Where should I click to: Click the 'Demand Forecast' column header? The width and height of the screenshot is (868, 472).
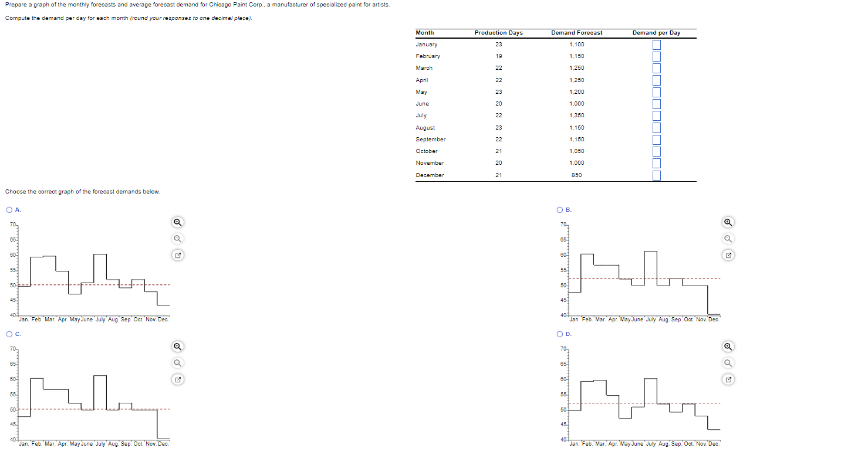click(576, 33)
